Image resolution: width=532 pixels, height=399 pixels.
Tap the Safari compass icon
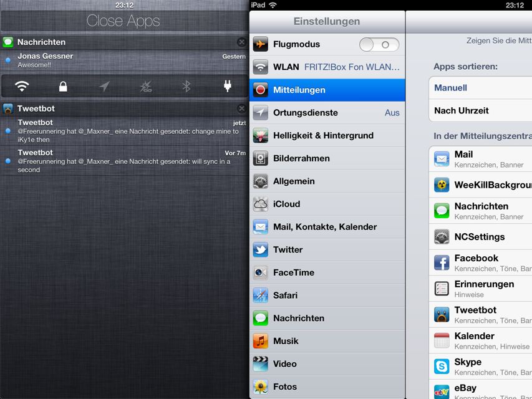(260, 295)
